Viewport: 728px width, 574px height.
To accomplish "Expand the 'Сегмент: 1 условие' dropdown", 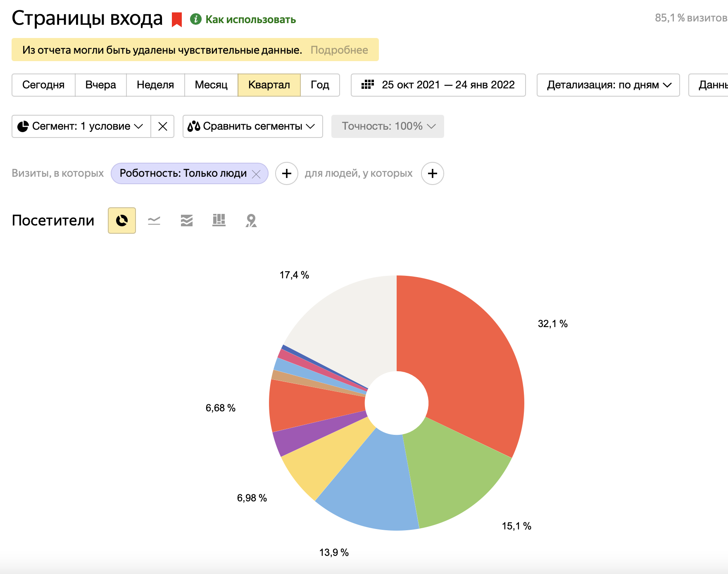I will click(81, 126).
